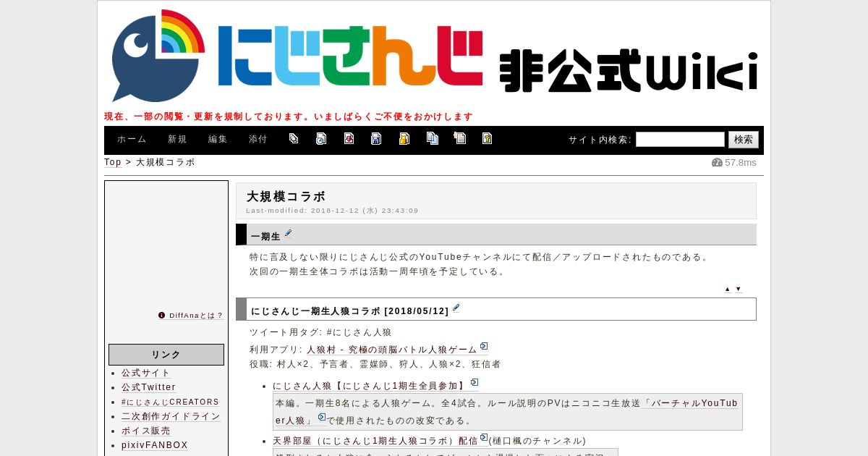Click the copy-page icon in the black toolbar

click(294, 138)
